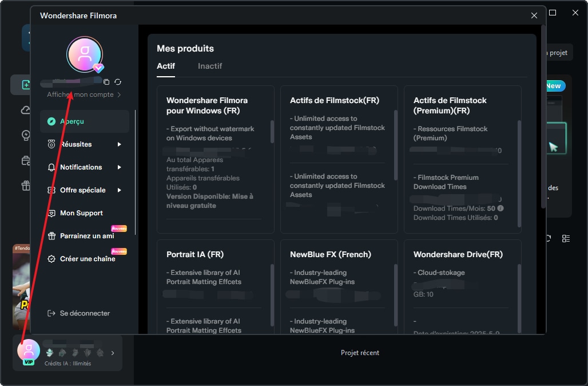Click the projet button in the main window
Viewport: 588px width, 386px height.
558,53
